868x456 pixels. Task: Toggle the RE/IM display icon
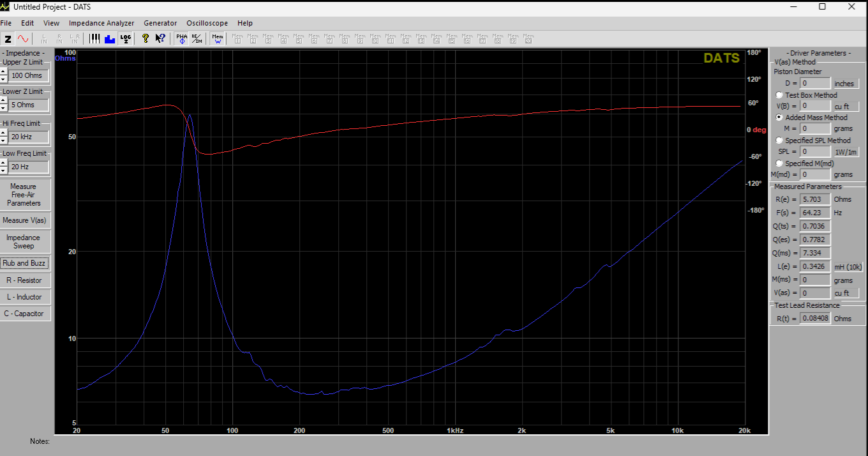pyautogui.click(x=197, y=38)
